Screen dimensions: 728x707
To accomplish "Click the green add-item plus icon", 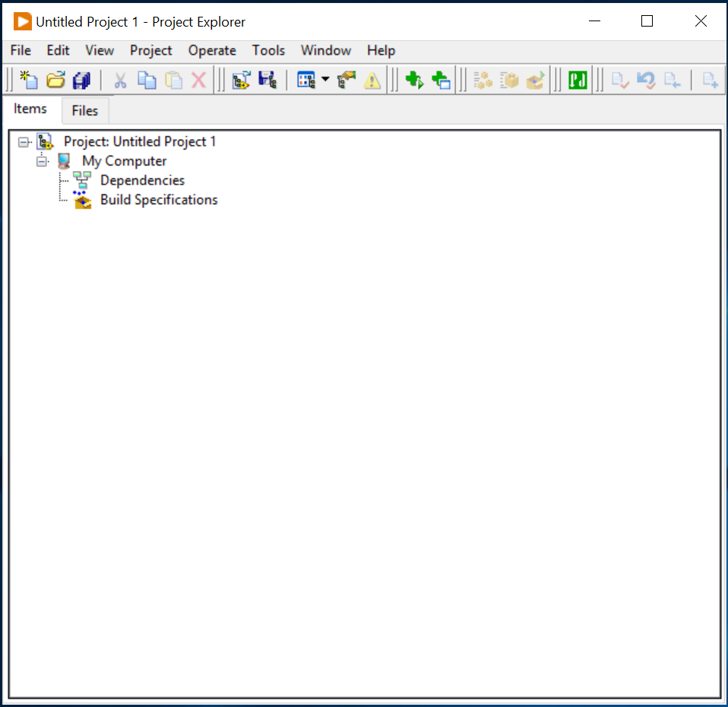I will [x=415, y=80].
